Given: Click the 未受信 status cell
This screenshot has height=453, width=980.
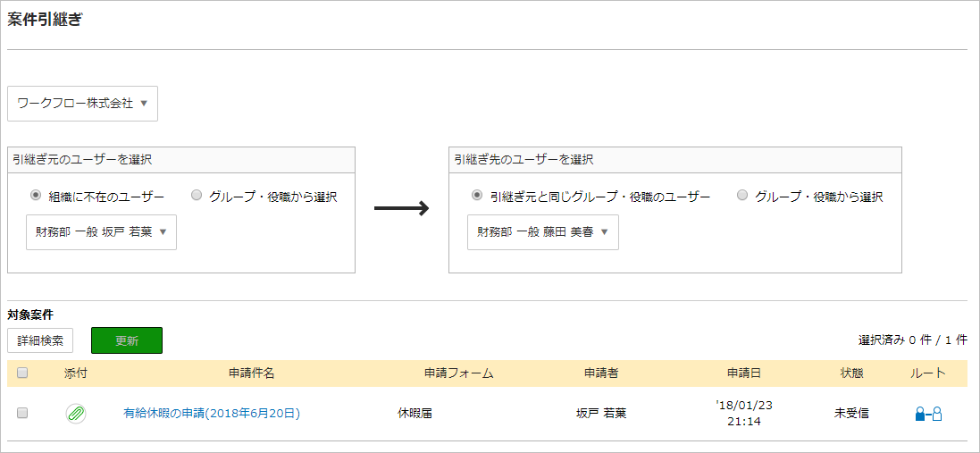Looking at the screenshot, I should click(851, 413).
